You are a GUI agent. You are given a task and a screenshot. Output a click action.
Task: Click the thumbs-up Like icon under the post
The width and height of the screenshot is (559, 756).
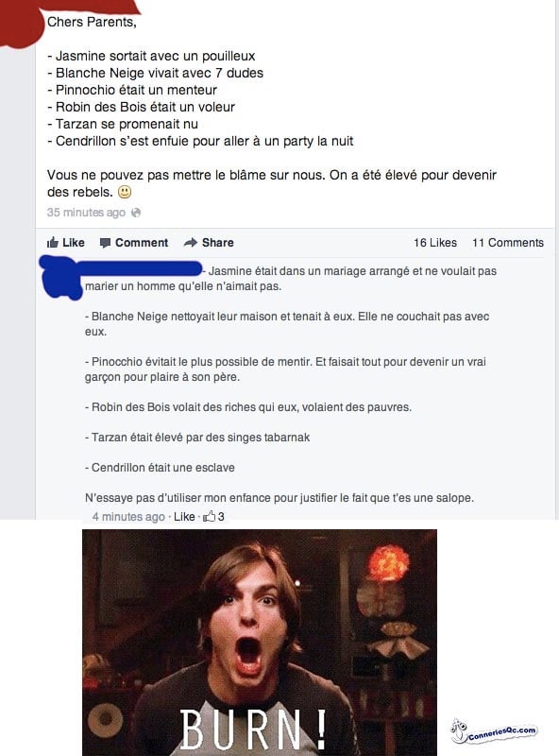click(53, 243)
